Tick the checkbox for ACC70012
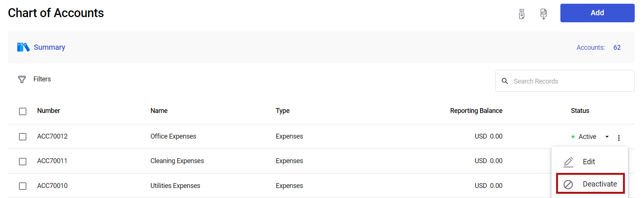644x198 pixels. tap(23, 137)
